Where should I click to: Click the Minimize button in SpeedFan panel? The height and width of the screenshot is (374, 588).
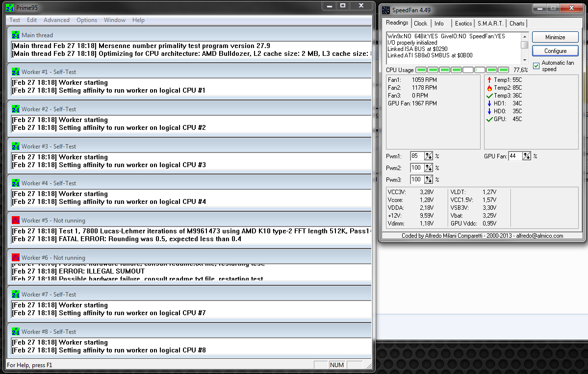click(x=555, y=37)
